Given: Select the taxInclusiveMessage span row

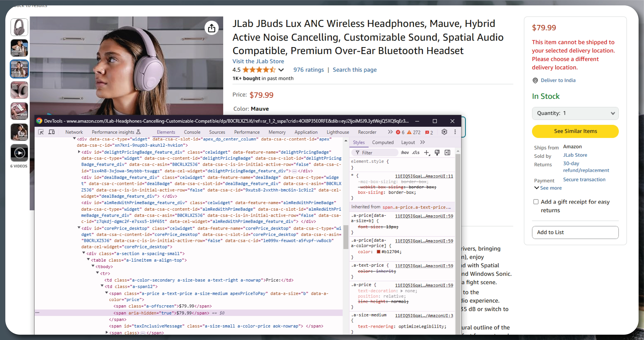Looking at the screenshot, I should [x=216, y=326].
